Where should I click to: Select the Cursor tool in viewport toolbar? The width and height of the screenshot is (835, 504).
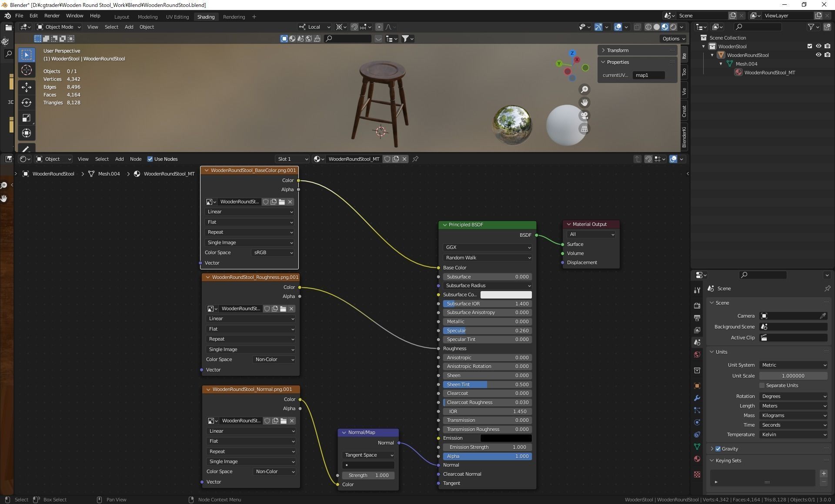pyautogui.click(x=27, y=70)
